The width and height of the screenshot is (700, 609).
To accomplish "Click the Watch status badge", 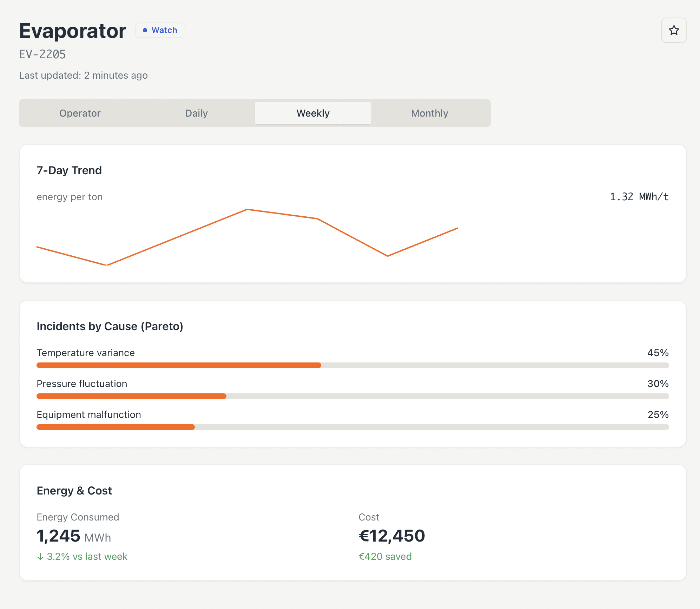I will tap(160, 30).
